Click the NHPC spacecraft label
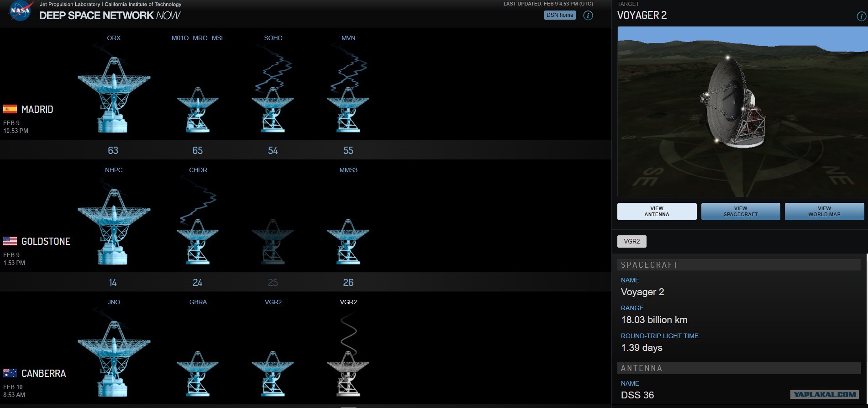The height and width of the screenshot is (408, 868). tap(114, 170)
